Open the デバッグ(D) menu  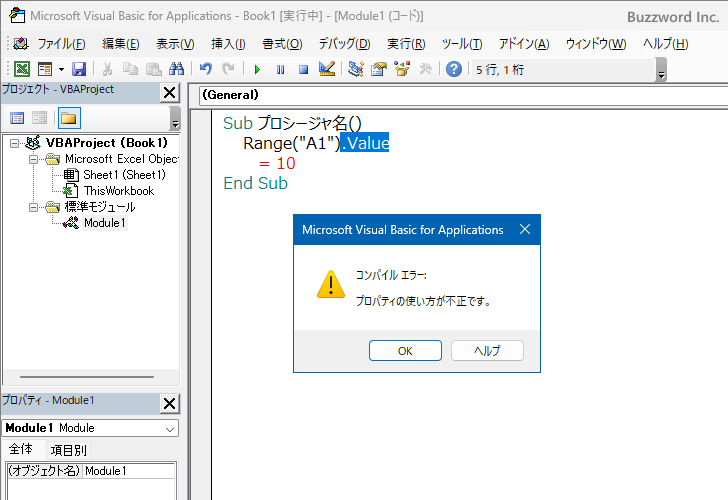tap(344, 44)
